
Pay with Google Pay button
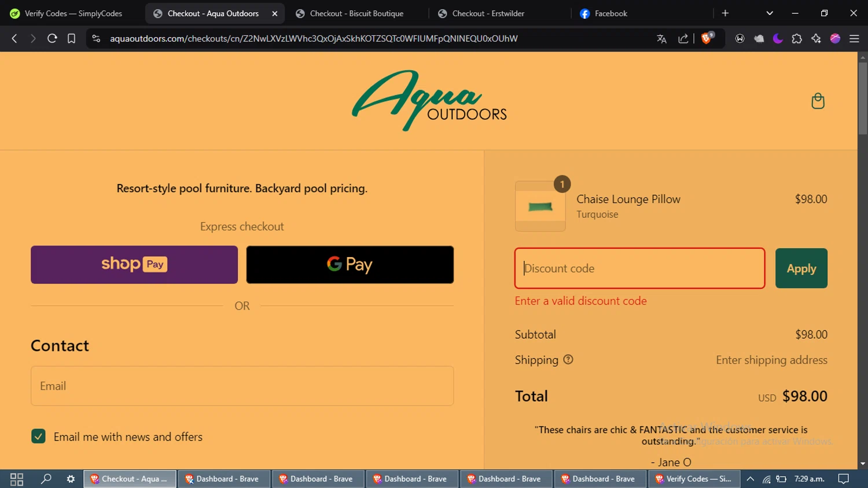point(350,265)
